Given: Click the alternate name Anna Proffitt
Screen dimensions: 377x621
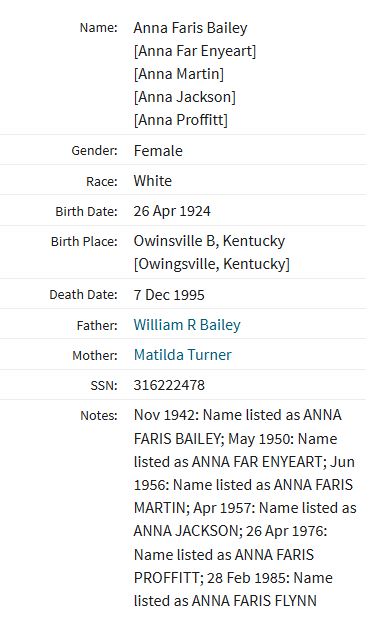Looking at the screenshot, I should pos(181,120).
